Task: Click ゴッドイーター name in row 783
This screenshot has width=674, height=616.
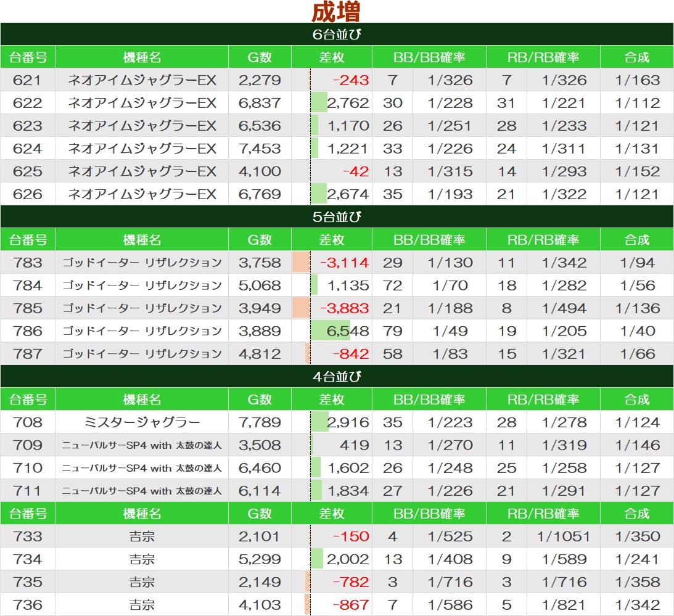Action: [x=142, y=262]
